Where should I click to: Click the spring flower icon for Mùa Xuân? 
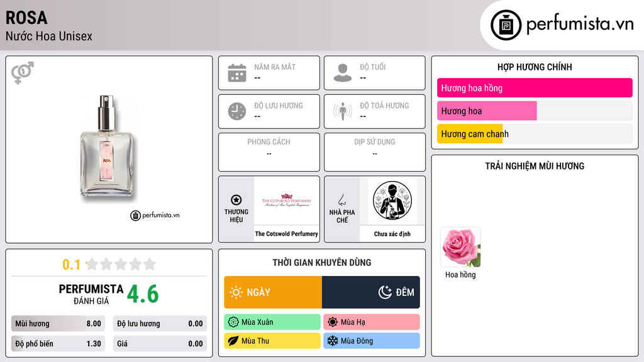233,322
